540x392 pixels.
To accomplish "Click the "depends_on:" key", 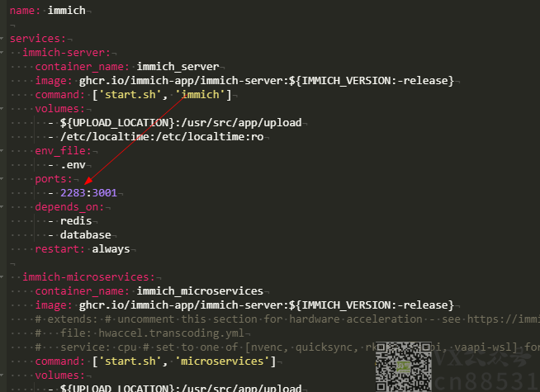I will pyautogui.click(x=69, y=207).
